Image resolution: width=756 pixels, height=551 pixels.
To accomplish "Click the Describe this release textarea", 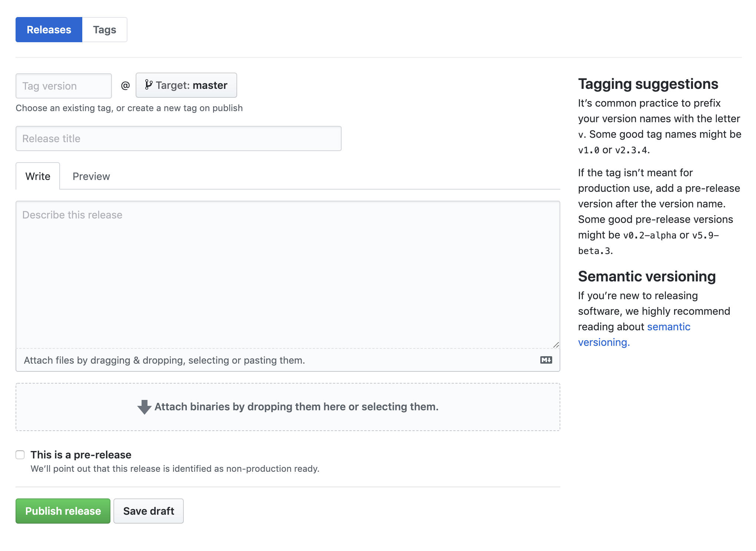I will pos(288,274).
